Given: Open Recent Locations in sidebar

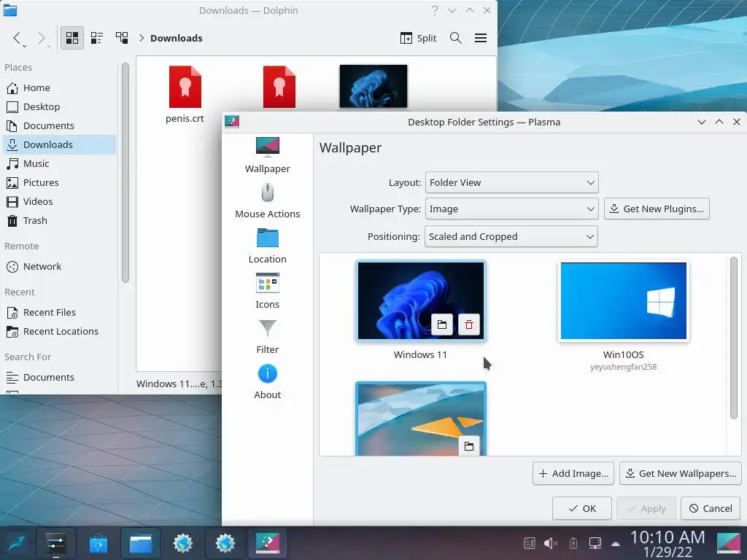Looking at the screenshot, I should (60, 332).
